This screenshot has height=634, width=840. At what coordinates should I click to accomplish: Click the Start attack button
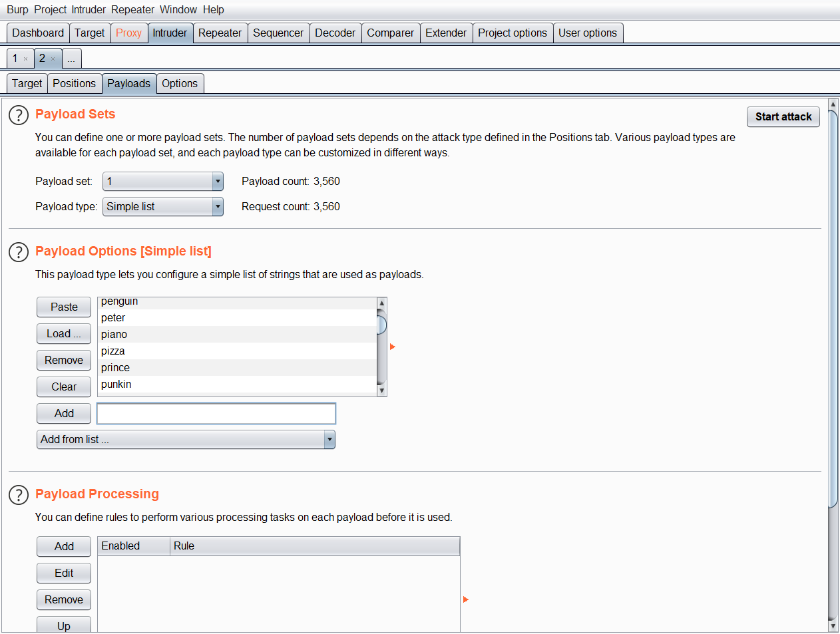pyautogui.click(x=783, y=117)
